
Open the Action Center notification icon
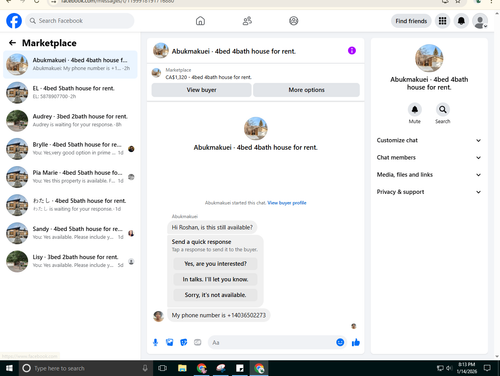(487, 368)
